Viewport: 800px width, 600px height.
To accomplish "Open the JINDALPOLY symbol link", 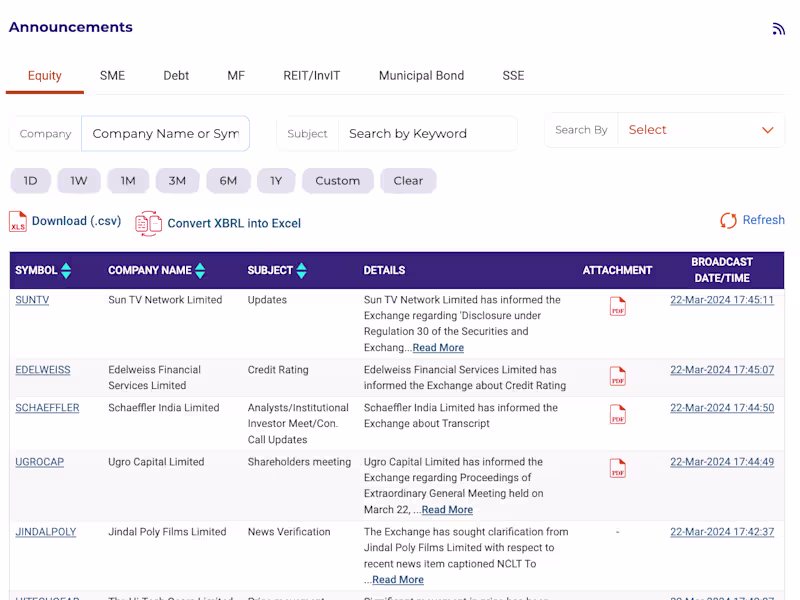I will (x=46, y=532).
